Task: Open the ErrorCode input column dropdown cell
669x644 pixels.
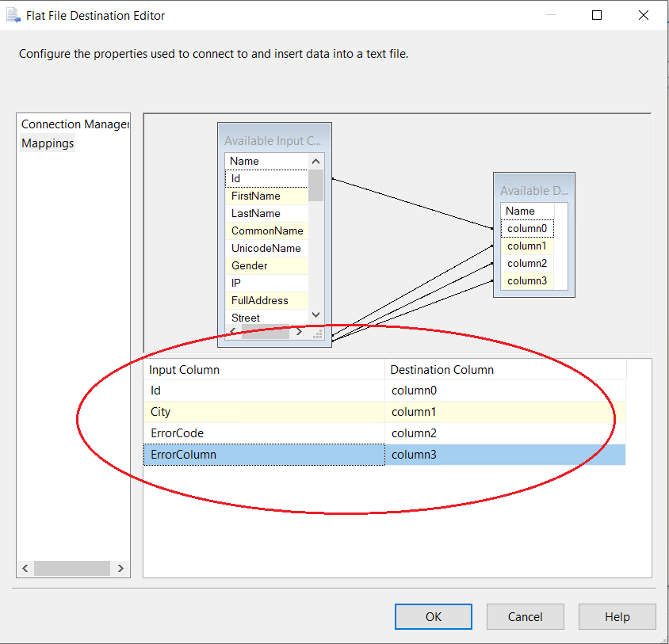Action: click(263, 433)
